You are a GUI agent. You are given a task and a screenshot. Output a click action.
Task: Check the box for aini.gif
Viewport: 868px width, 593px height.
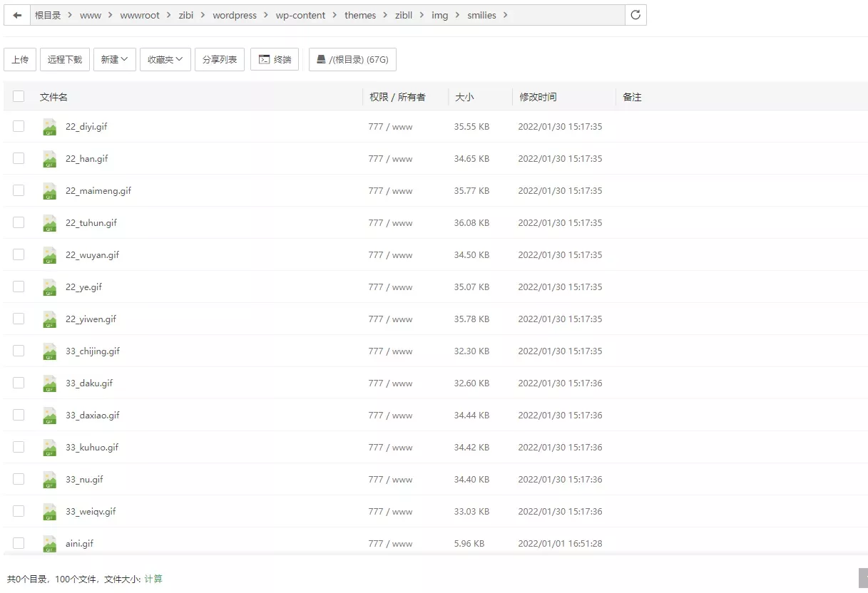pyautogui.click(x=19, y=543)
